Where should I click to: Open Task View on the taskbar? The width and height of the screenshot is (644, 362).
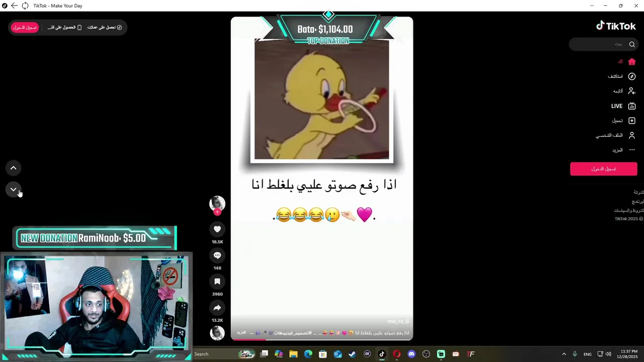pos(264,354)
